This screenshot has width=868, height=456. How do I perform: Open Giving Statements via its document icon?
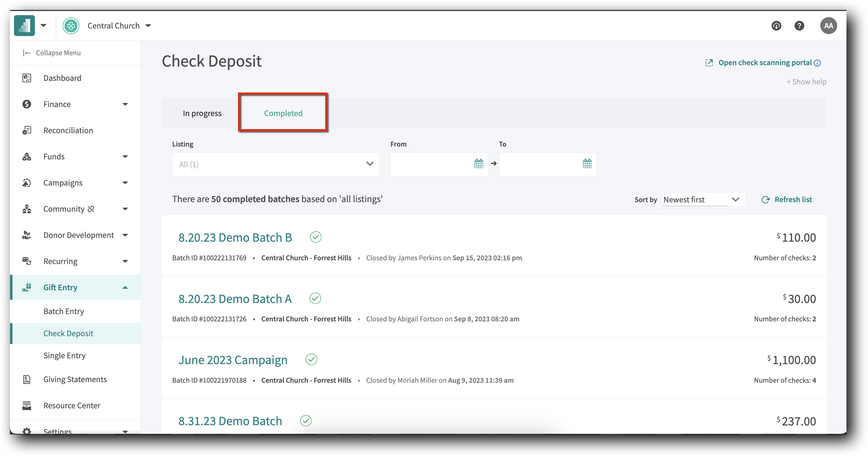(x=27, y=379)
